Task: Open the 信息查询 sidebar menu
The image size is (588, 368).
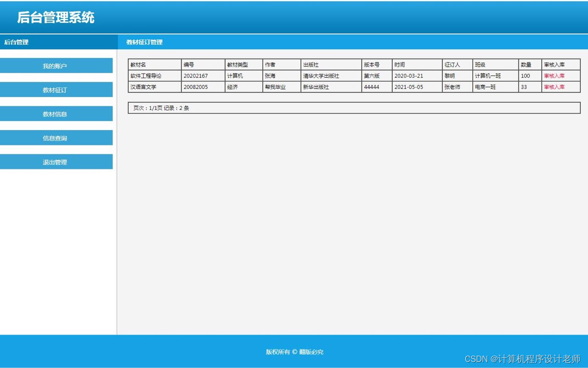Action: pyautogui.click(x=56, y=138)
